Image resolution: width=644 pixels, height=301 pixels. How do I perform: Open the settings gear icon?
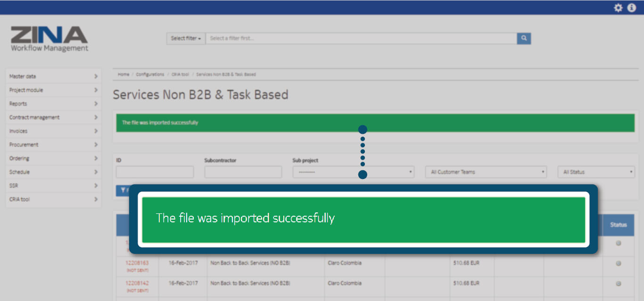click(618, 8)
